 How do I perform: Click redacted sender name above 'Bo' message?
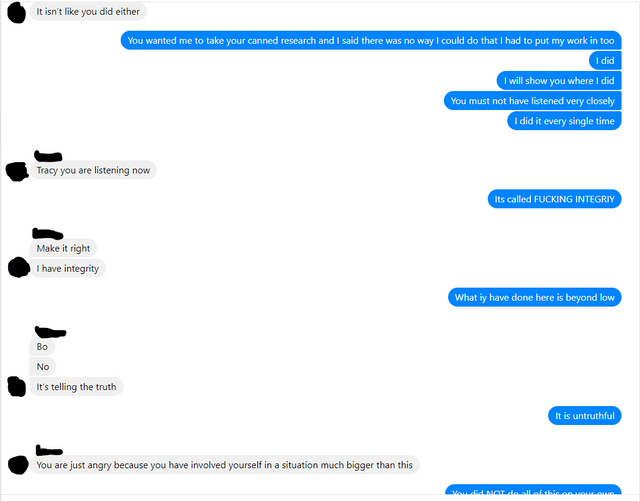[51, 332]
